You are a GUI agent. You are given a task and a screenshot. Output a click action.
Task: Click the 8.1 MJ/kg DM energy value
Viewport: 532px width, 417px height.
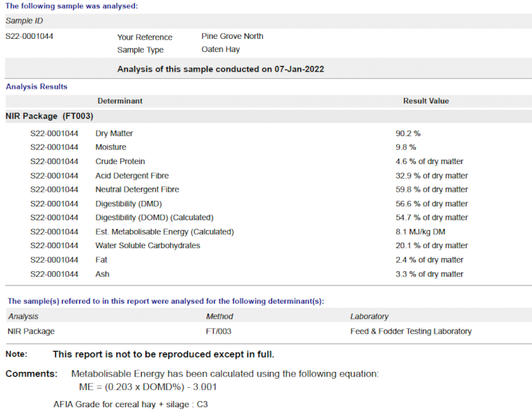[421, 231]
